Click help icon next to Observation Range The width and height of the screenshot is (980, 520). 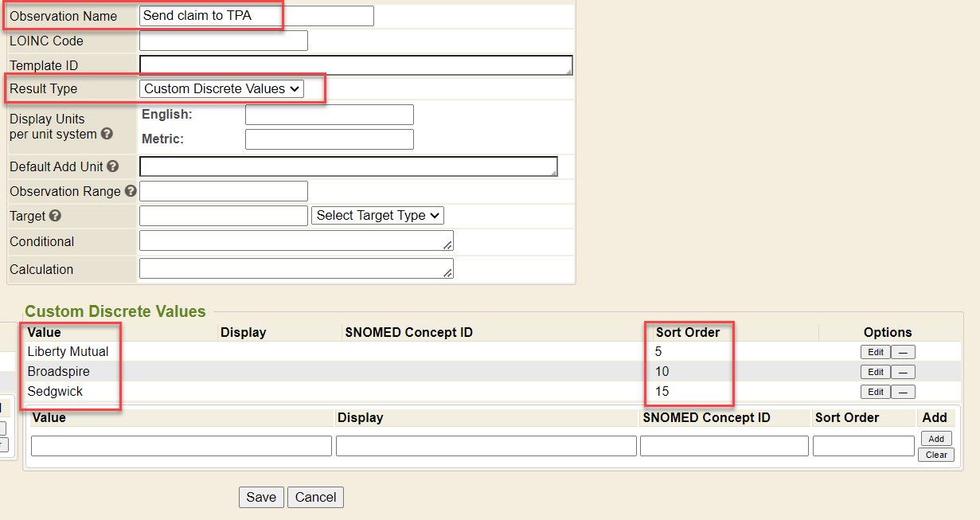(x=131, y=191)
